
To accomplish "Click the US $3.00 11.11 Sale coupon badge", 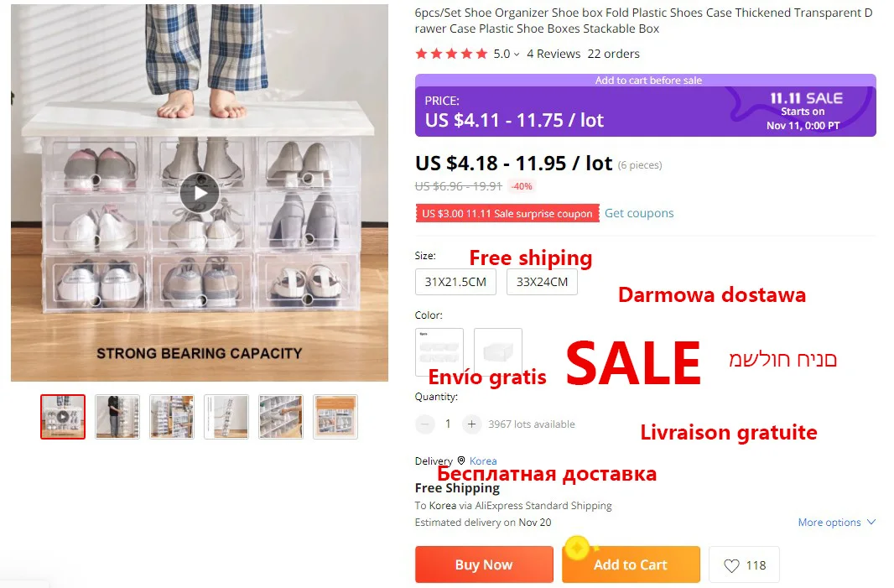I will (x=507, y=213).
